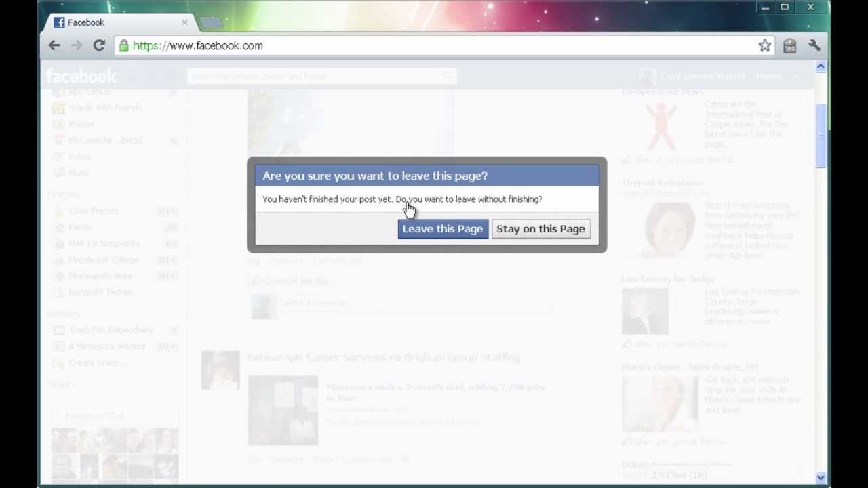Open the Chrome wrench menu
This screenshot has height=488, width=868.
coord(814,45)
